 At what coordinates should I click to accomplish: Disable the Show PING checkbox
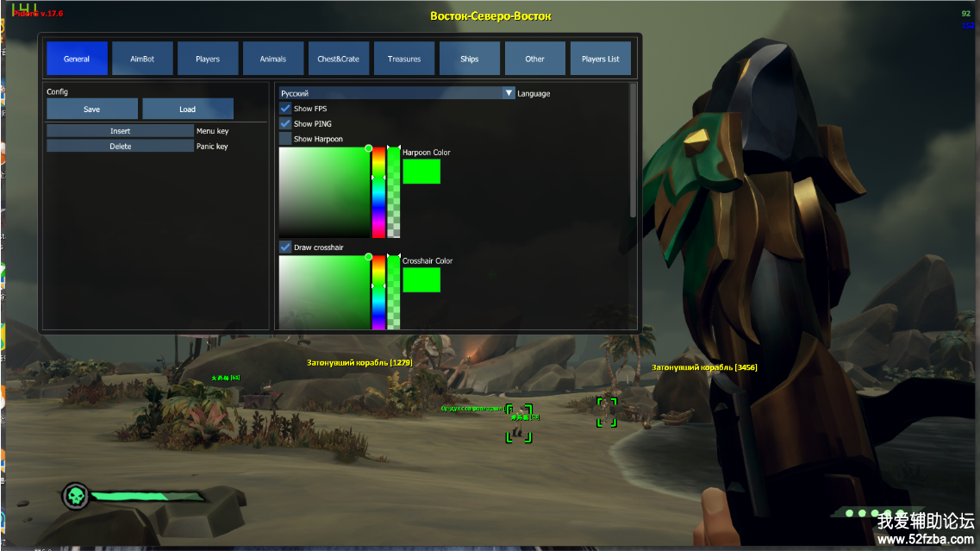pyautogui.click(x=285, y=124)
